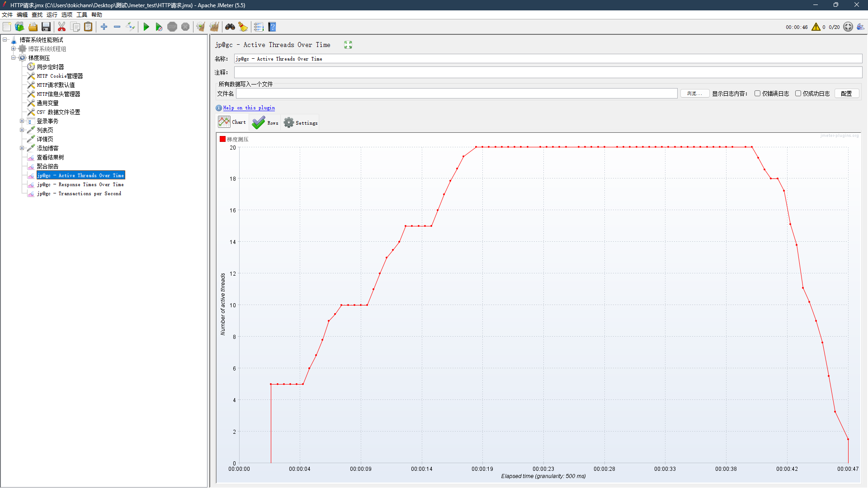
Task: Click into the 名称 field
Action: pyautogui.click(x=548, y=59)
